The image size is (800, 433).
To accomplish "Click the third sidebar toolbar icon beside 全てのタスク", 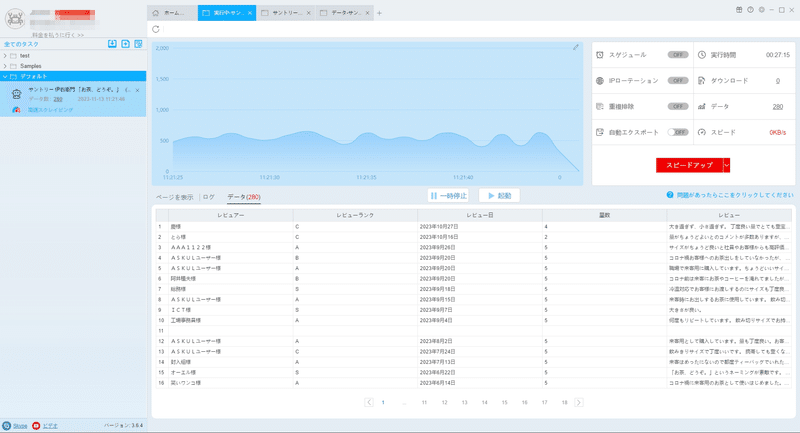I will click(x=138, y=44).
